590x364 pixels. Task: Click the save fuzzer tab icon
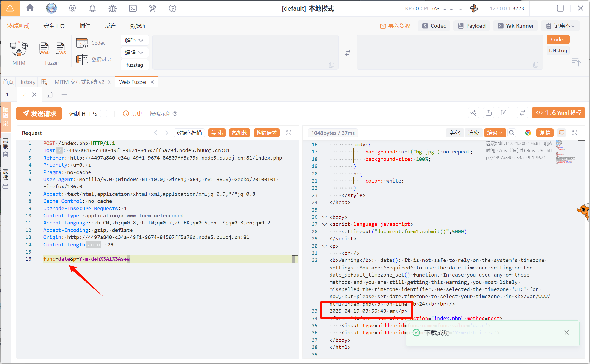[x=50, y=95]
